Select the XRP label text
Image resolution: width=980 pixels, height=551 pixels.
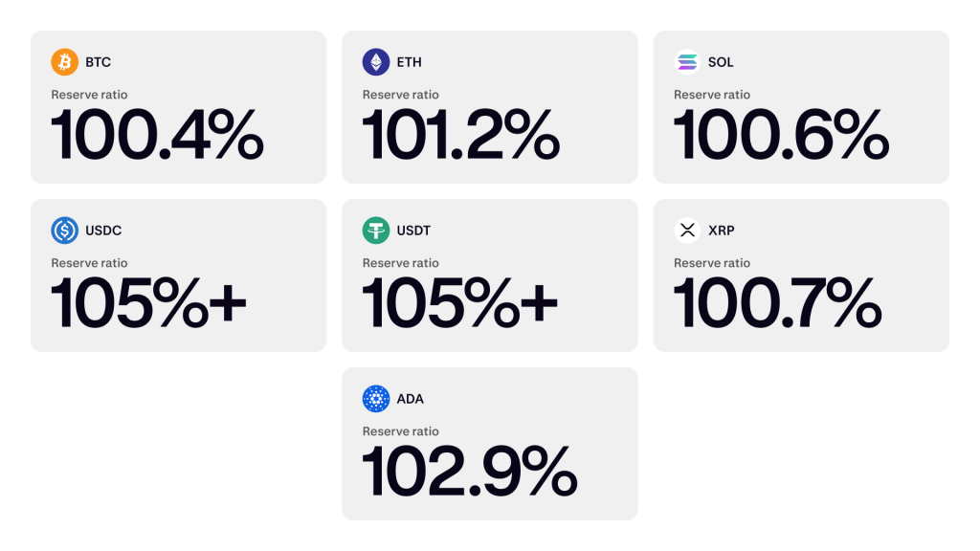[x=721, y=231]
